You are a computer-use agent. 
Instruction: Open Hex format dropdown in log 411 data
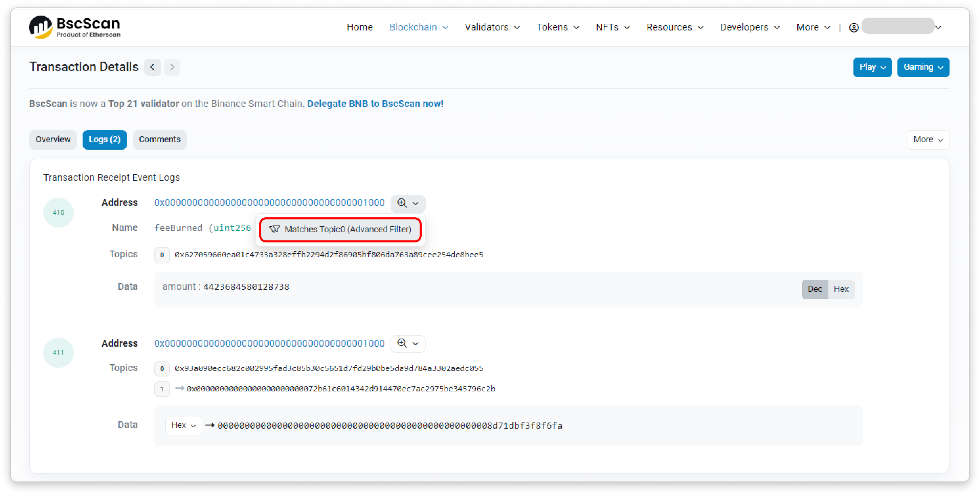tap(183, 425)
